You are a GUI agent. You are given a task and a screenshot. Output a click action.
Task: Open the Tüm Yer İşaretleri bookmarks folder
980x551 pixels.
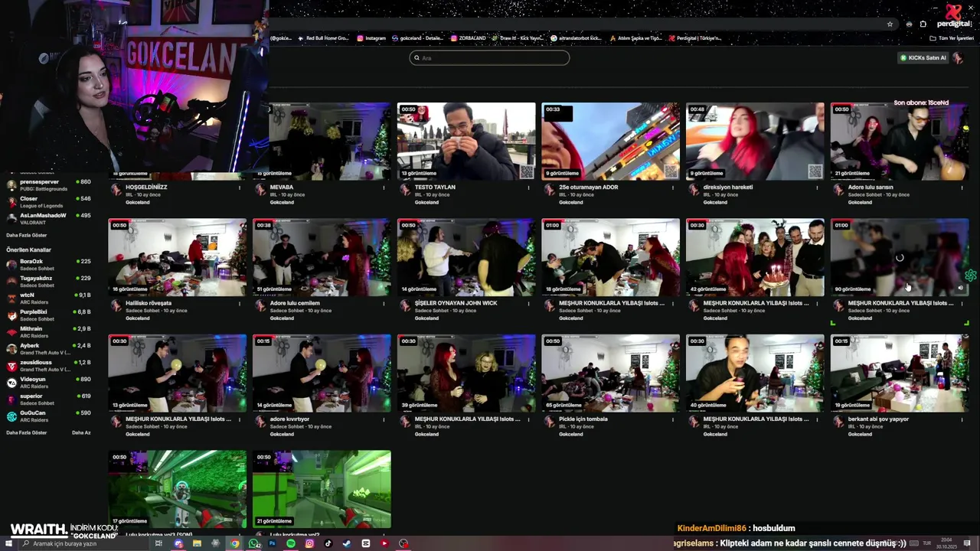click(x=952, y=38)
